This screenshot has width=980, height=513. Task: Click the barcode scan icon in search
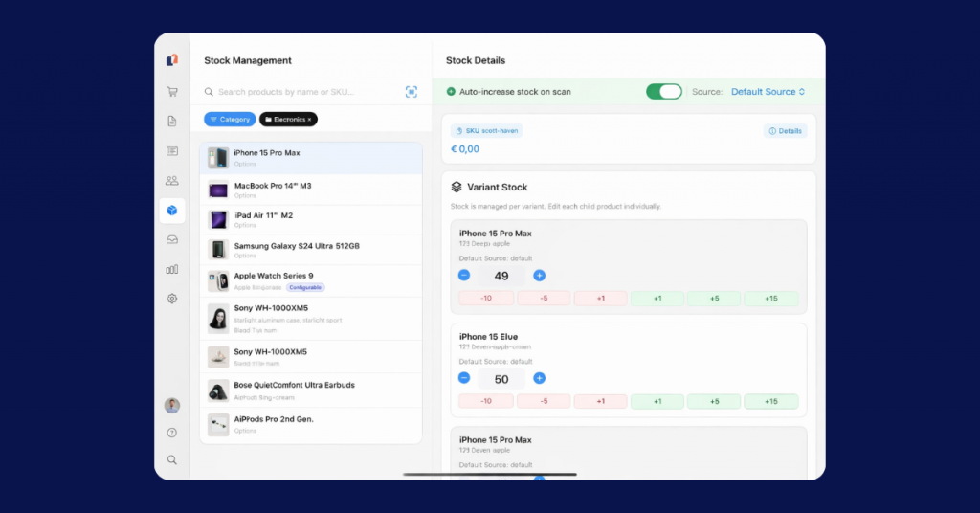coord(412,92)
